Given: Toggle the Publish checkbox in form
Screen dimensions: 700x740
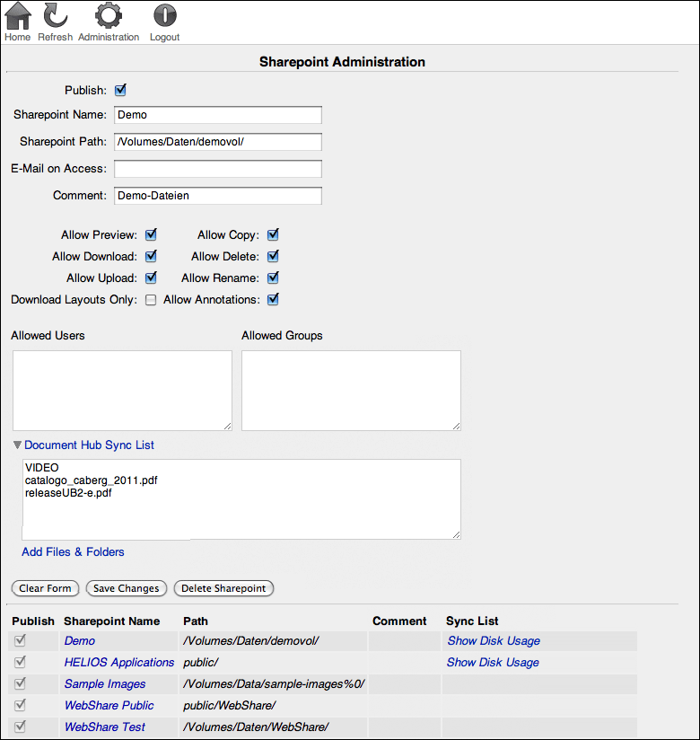Looking at the screenshot, I should 120,90.
